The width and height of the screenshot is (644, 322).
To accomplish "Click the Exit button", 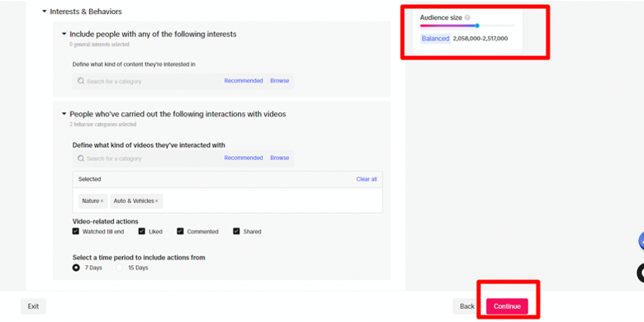I will (33, 306).
